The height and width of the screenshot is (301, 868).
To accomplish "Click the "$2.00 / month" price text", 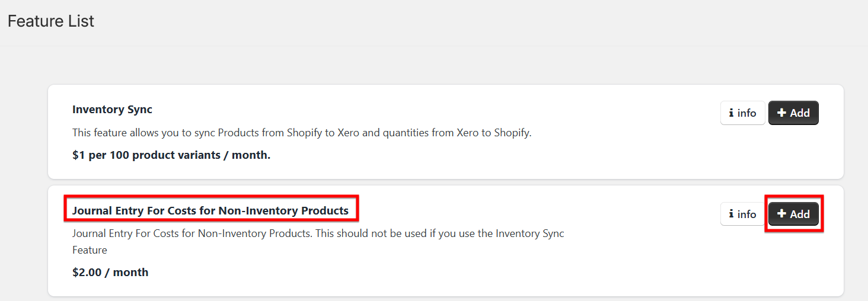I will point(110,273).
